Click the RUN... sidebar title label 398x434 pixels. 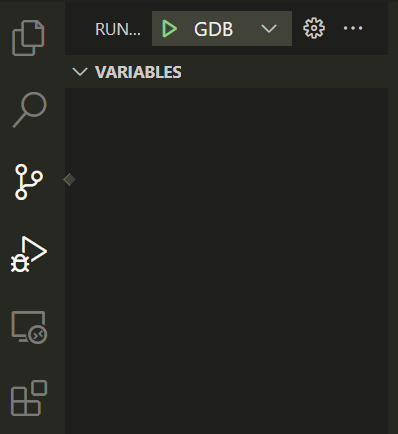[x=118, y=29]
